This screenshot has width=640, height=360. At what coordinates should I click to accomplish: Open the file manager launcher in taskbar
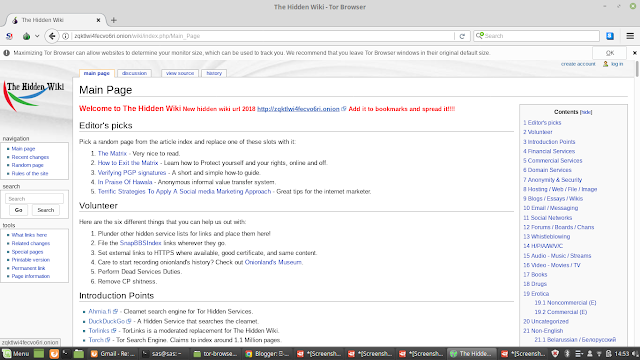click(79, 353)
